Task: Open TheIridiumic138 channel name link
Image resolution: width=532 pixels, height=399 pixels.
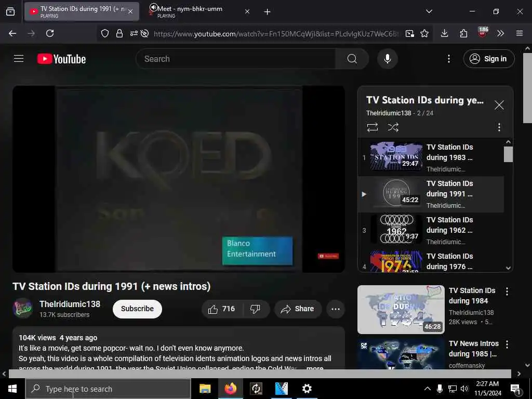Action: (x=70, y=304)
